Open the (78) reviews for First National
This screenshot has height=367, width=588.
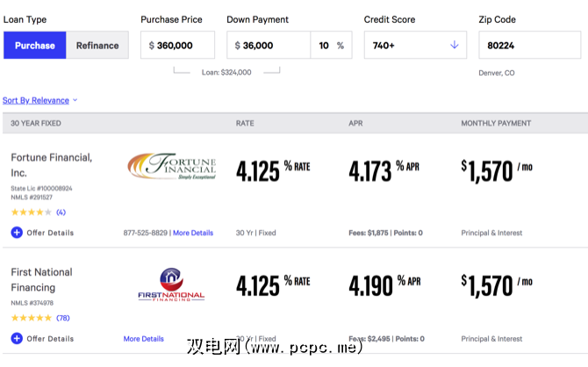tap(63, 318)
